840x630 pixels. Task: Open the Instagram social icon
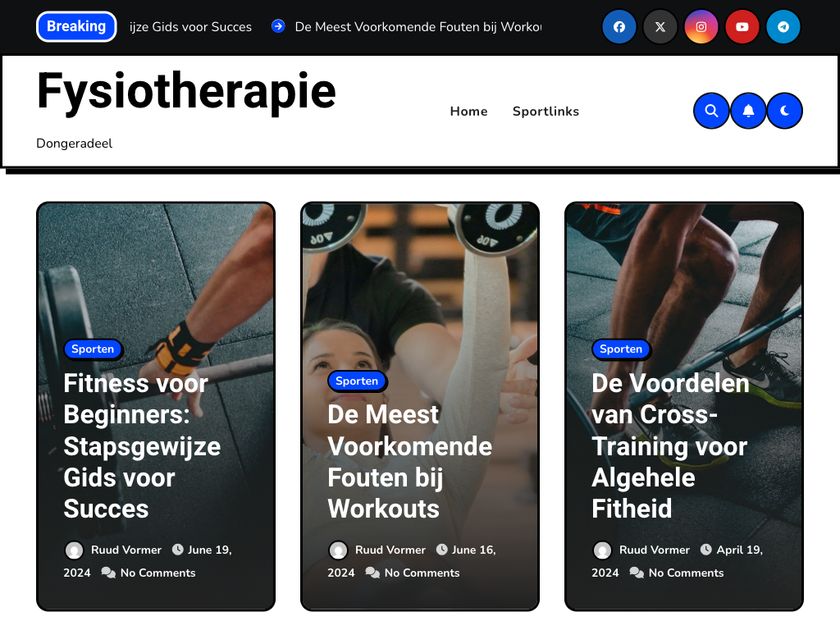tap(701, 27)
